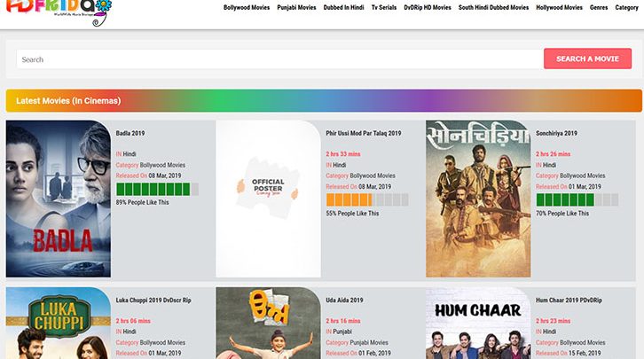The image size is (644, 359).
Task: Click the '2 hrs 06 mins' duration text
Action: (x=133, y=321)
